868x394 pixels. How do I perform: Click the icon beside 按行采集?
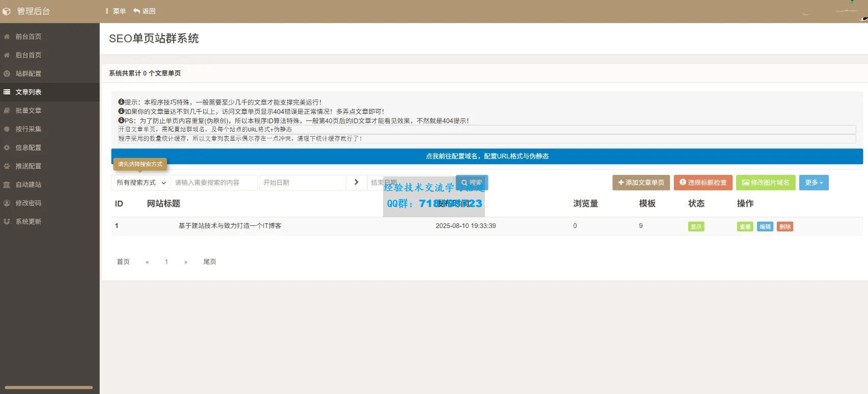coord(7,129)
